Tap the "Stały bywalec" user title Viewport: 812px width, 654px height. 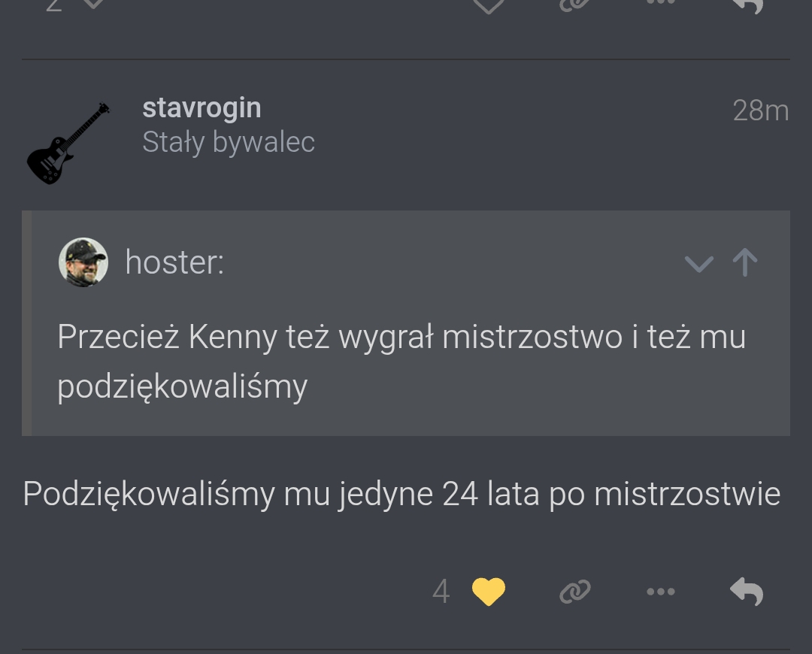229,142
